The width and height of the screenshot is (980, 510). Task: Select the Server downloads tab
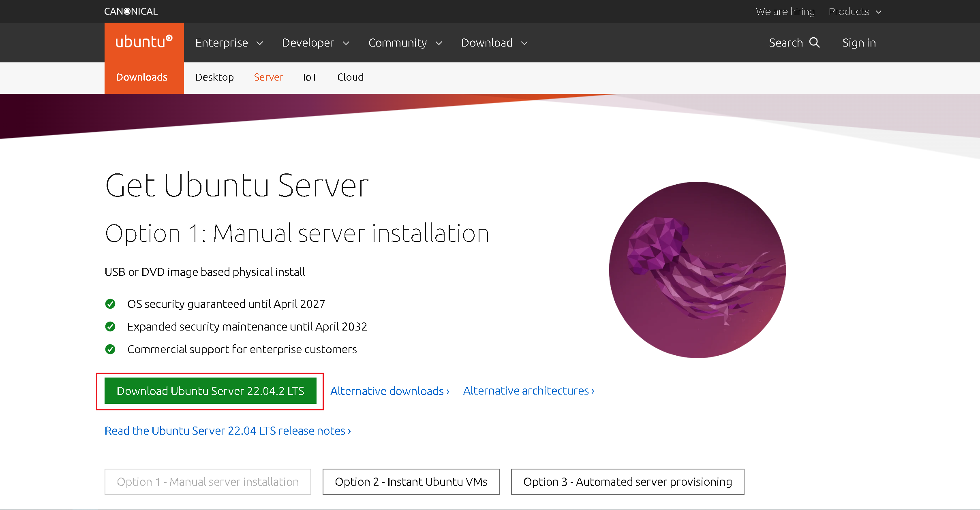click(x=268, y=77)
